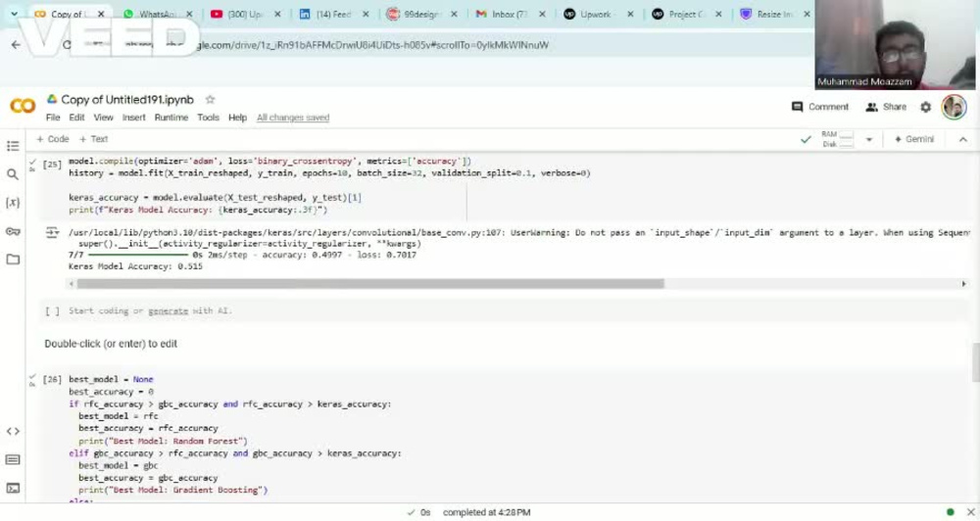Go back with browser back arrow

point(16,45)
